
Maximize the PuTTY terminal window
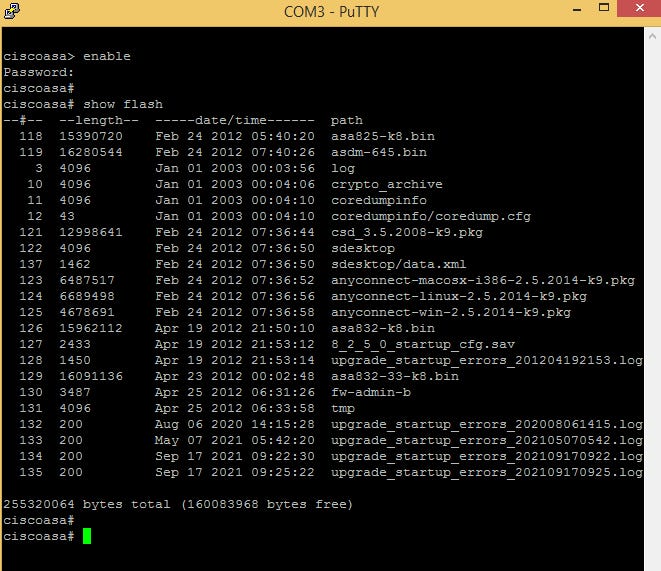coord(604,8)
